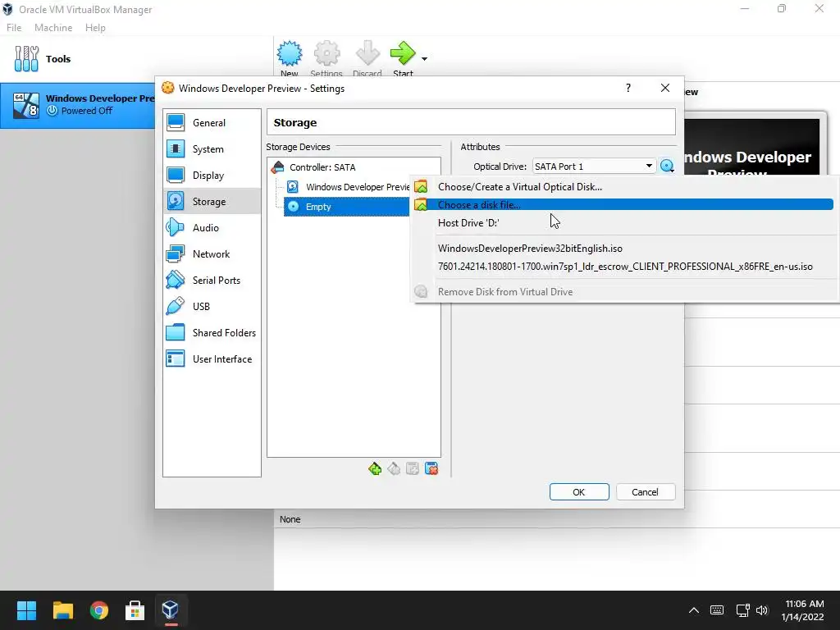Pick the 7601.24214 win7sp1 ISO entry

point(623,267)
